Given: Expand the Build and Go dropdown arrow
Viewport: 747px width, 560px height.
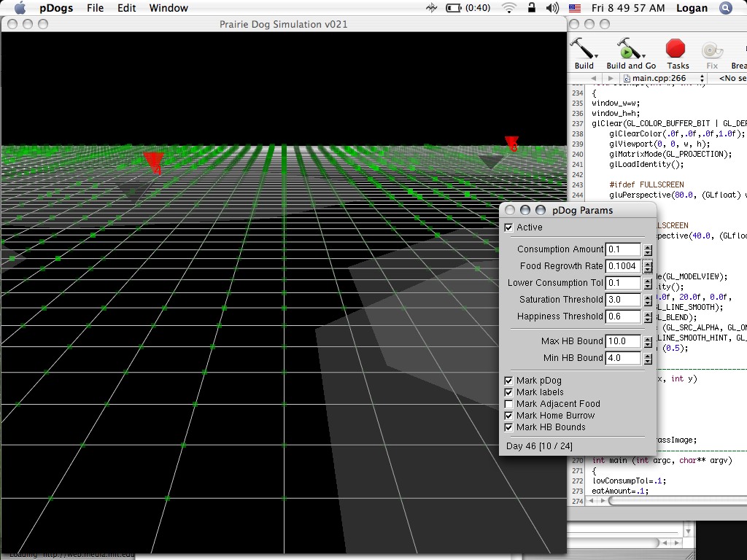Looking at the screenshot, I should [645, 55].
